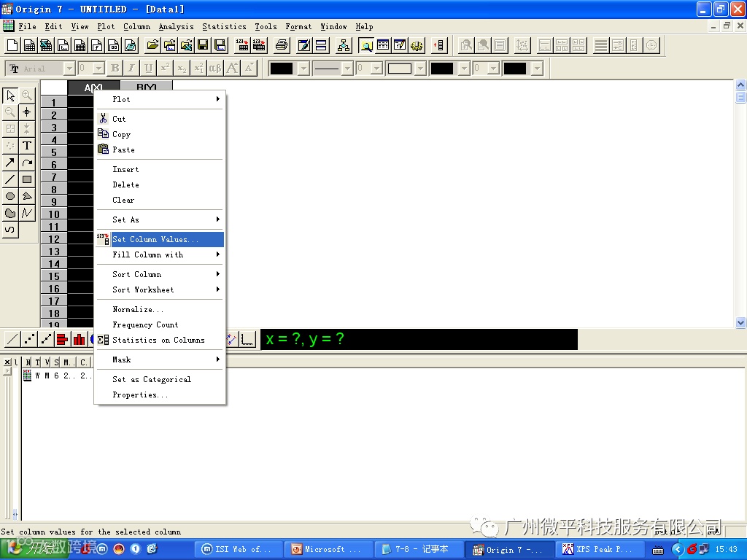Click the B(Y) column header

click(x=146, y=87)
